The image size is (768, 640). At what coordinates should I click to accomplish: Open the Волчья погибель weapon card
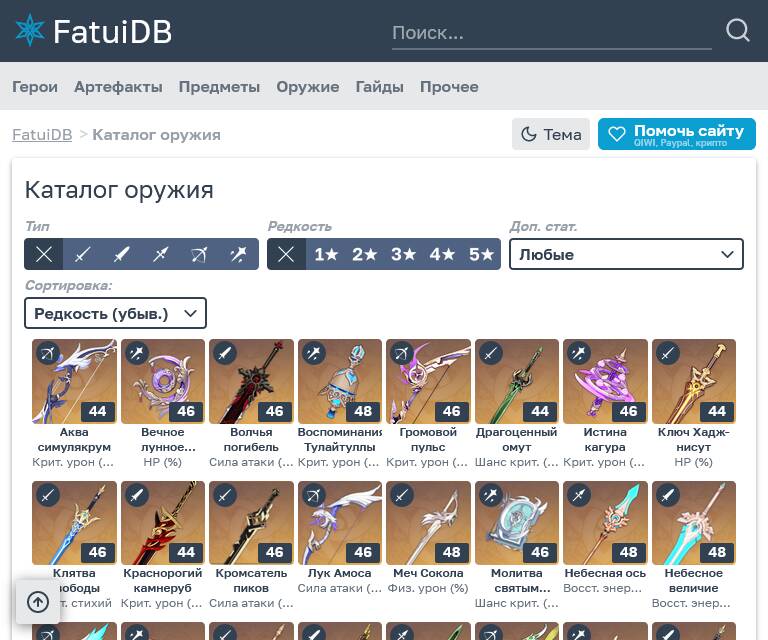click(x=251, y=403)
